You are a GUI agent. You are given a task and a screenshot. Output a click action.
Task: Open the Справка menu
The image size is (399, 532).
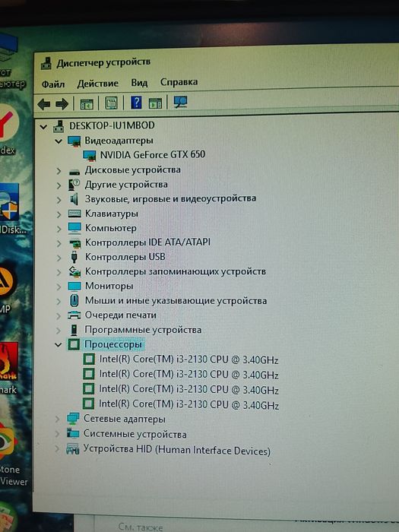pos(179,82)
